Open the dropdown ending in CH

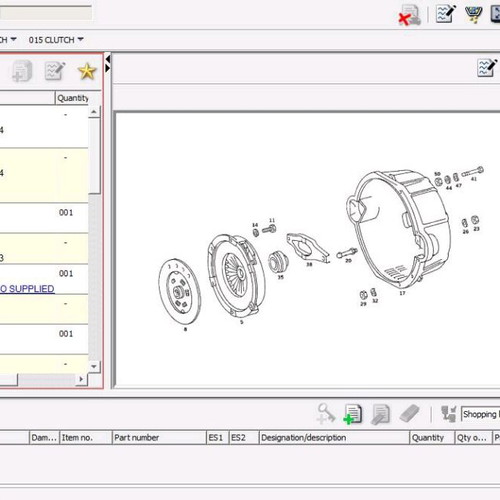tap(8, 40)
